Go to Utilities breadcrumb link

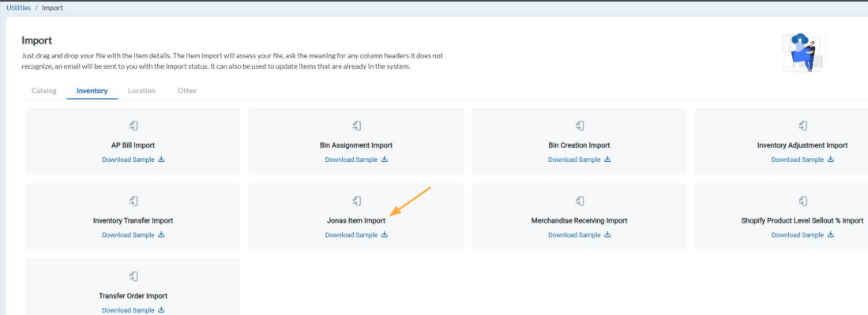(x=18, y=8)
